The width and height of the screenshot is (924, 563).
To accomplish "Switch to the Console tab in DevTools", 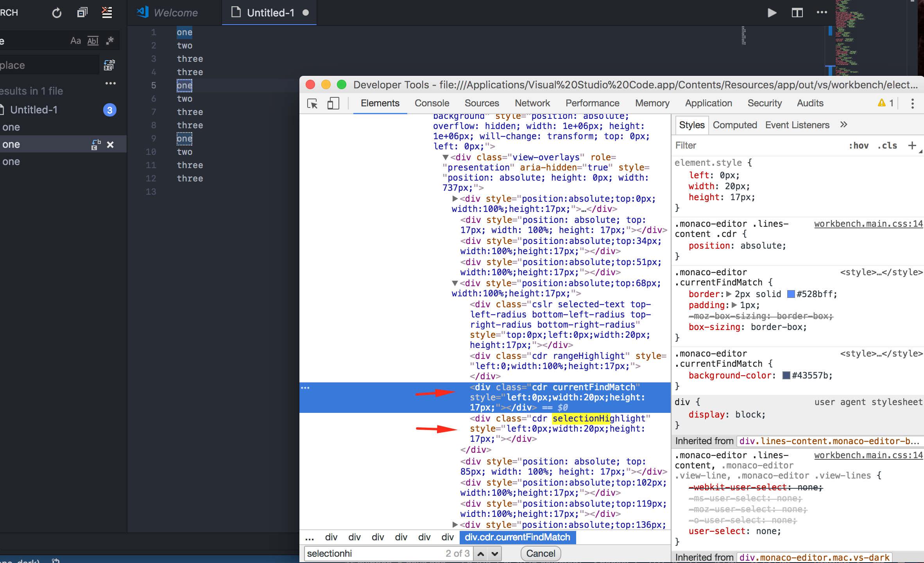I will point(432,103).
